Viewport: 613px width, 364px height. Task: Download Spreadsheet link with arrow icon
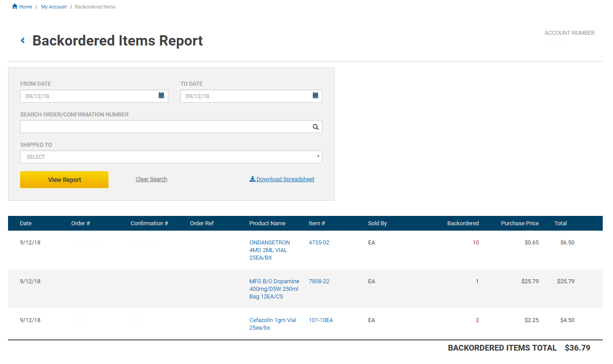coord(282,179)
